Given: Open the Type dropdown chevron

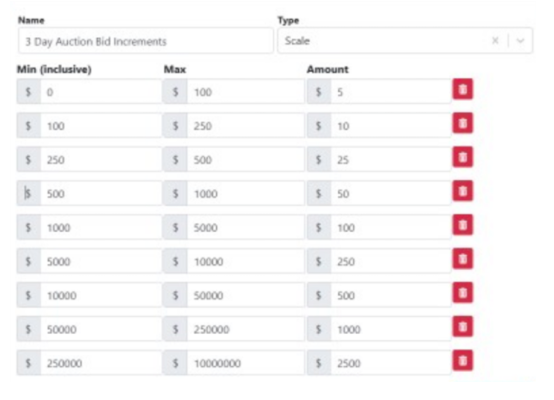Looking at the screenshot, I should [520, 41].
